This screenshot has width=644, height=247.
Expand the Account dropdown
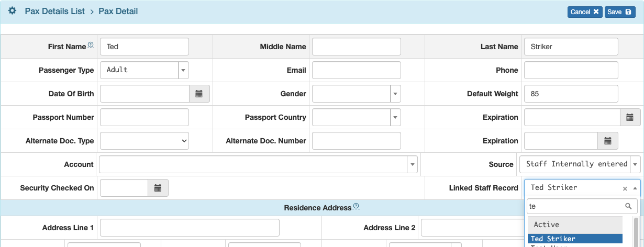tap(412, 164)
